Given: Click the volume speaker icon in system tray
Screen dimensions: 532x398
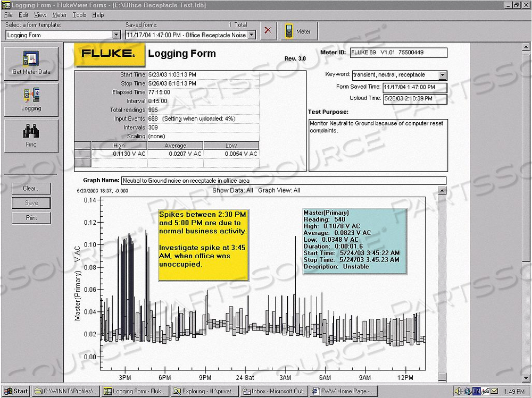Looking at the screenshot, I should [x=457, y=392].
